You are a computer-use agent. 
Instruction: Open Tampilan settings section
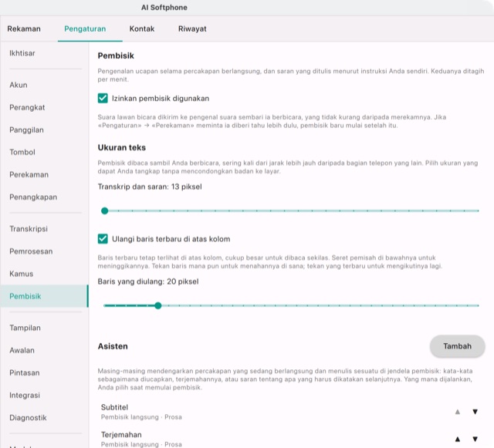click(x=44, y=328)
